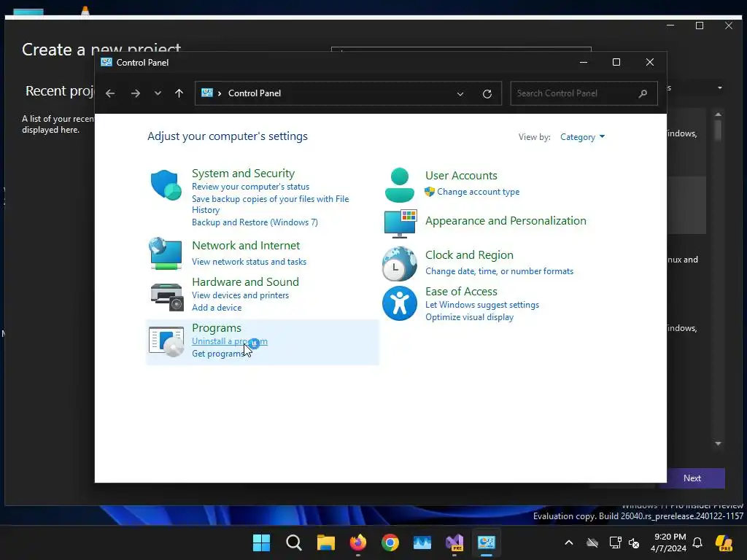Open the blue chart app on taskbar
This screenshot has height=560, width=747.
click(422, 542)
